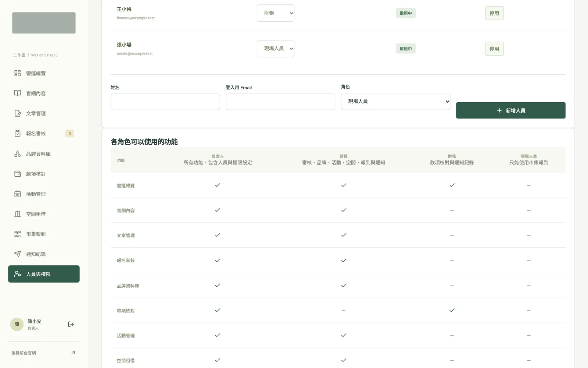Click the 報名審核 clipboard icon
The height and width of the screenshot is (368, 588).
[17, 133]
